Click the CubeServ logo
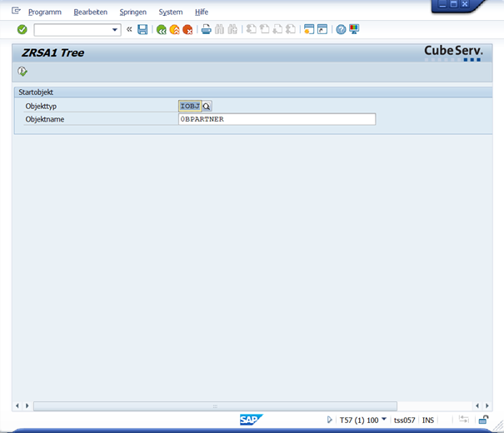Screen dimensions: 504x433 pos(453,52)
